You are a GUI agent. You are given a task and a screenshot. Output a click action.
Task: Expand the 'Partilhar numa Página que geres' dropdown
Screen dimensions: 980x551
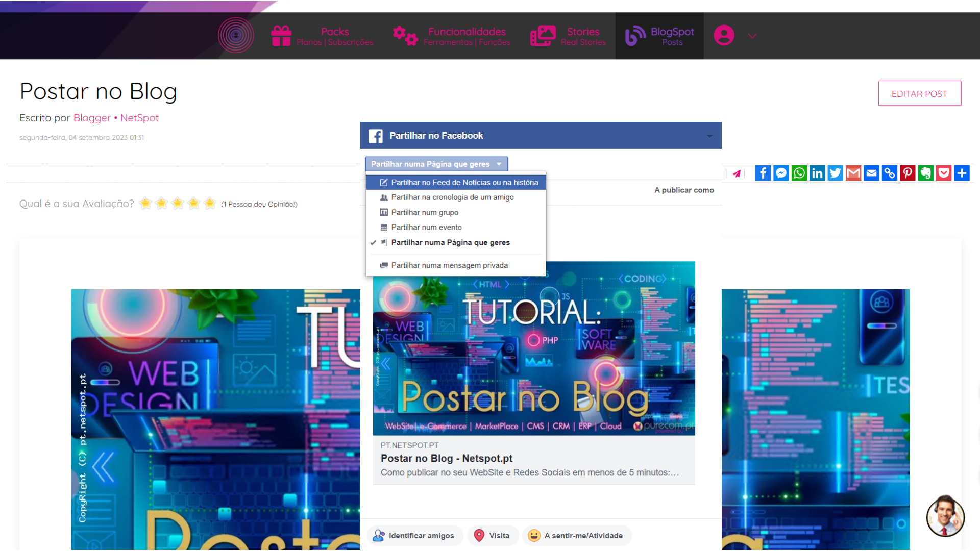(436, 164)
